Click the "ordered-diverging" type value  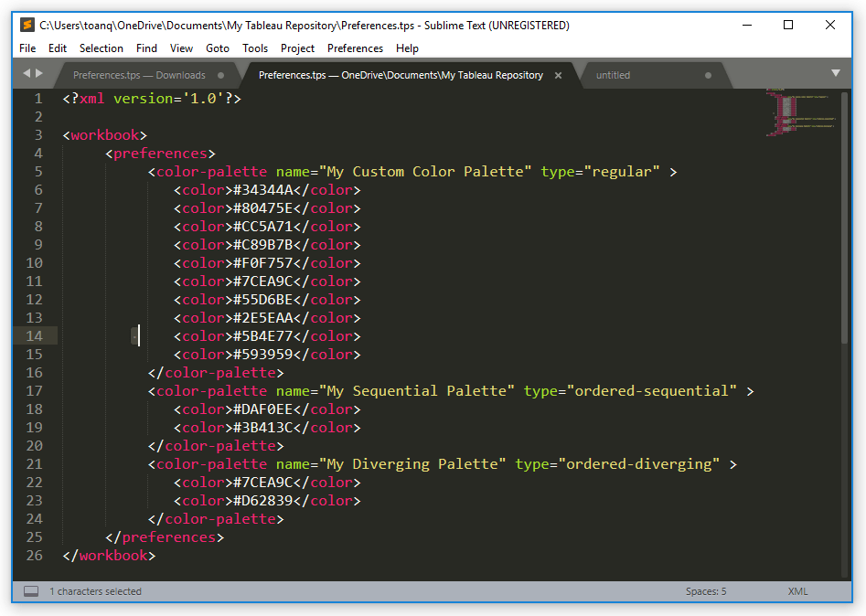coord(639,463)
